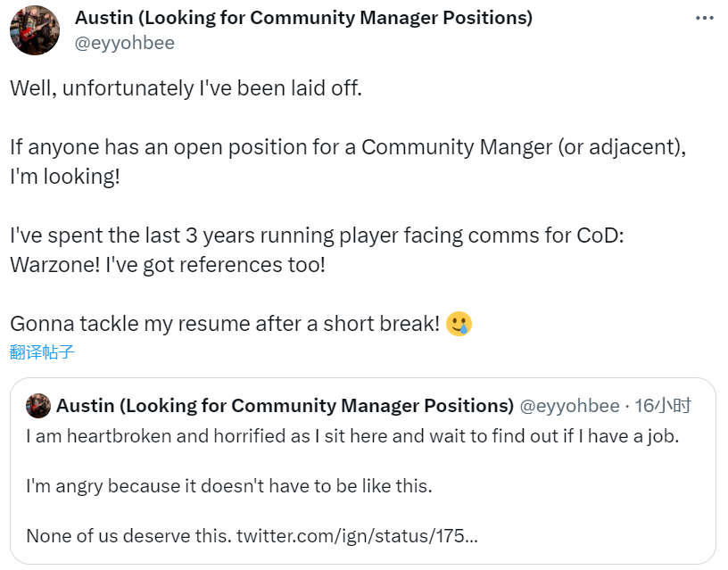
Task: Open the quoted post's 16小时 timestamp
Action: 663,406
